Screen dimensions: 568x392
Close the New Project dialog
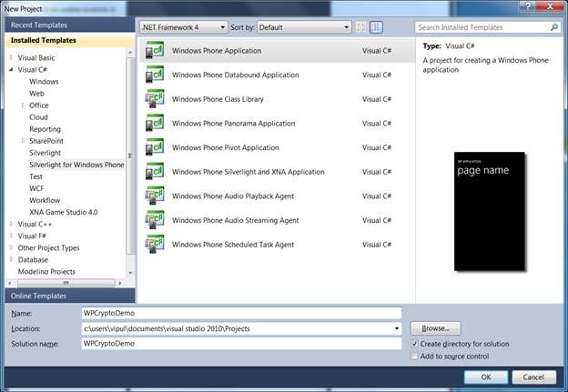pos(550,5)
